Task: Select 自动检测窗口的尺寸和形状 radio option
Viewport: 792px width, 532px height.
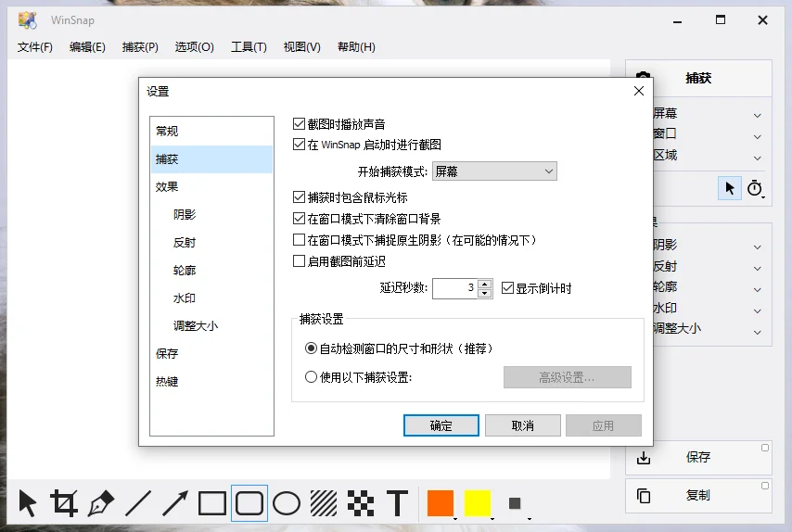Action: 312,348
